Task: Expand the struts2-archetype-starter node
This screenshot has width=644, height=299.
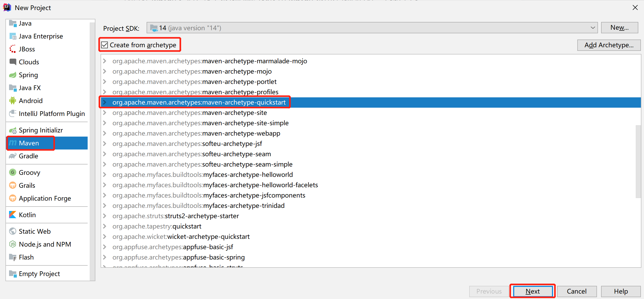Action: tap(105, 216)
